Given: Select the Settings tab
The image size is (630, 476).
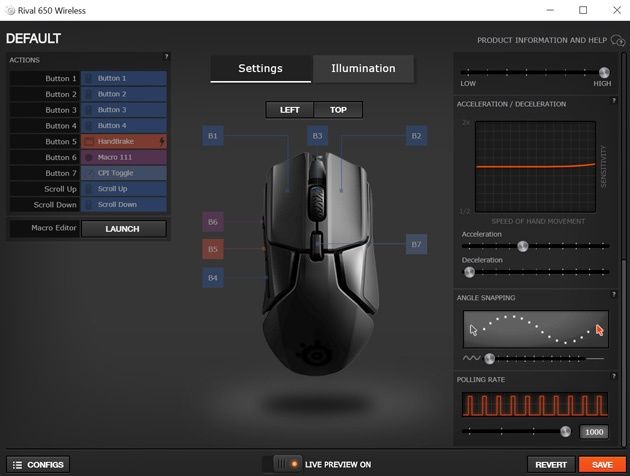Looking at the screenshot, I should [260, 69].
